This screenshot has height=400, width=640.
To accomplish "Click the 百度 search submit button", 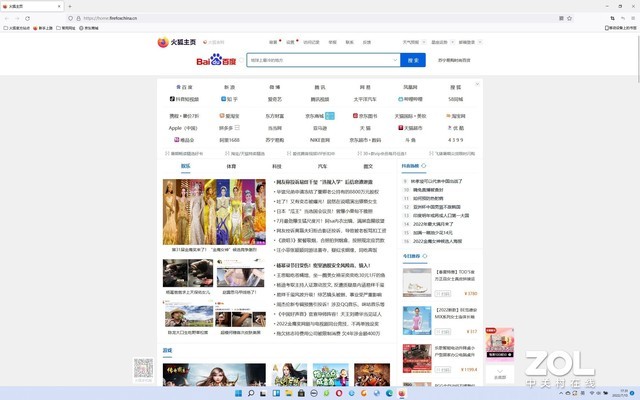I will (x=415, y=61).
